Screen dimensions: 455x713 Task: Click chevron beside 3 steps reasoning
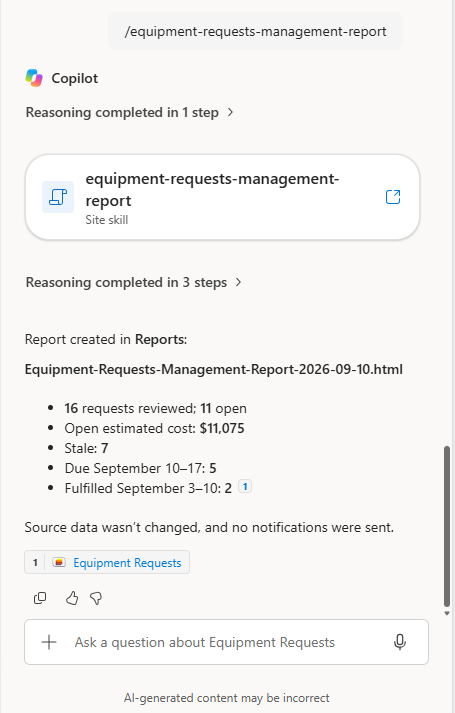tap(238, 282)
